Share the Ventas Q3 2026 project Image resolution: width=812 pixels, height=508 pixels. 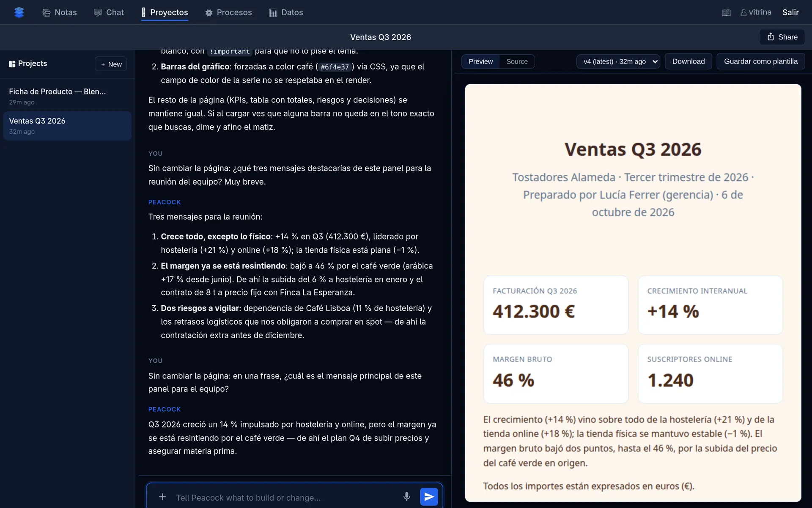click(782, 37)
